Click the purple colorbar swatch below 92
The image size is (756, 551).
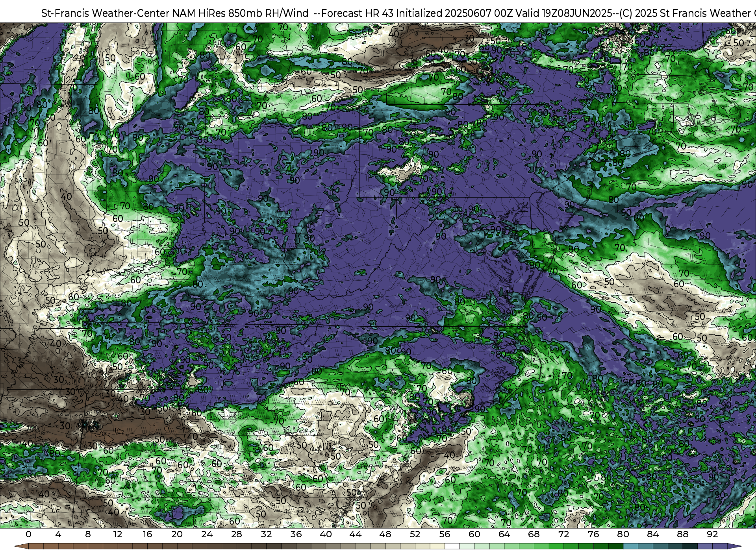720,546
